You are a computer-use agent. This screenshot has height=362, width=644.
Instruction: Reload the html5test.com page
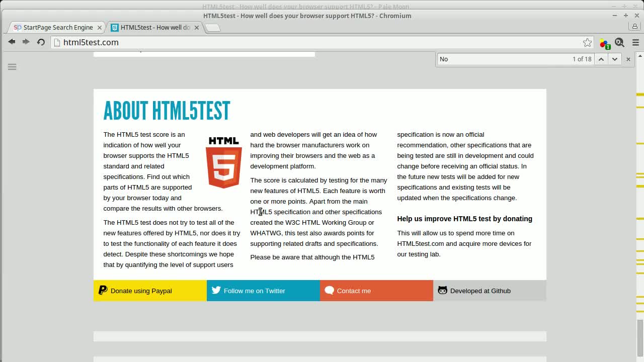click(41, 42)
